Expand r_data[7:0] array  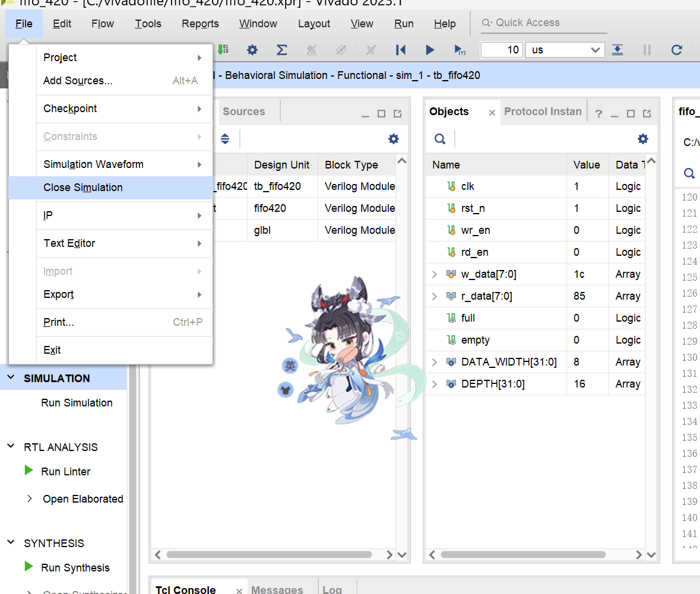pos(435,296)
